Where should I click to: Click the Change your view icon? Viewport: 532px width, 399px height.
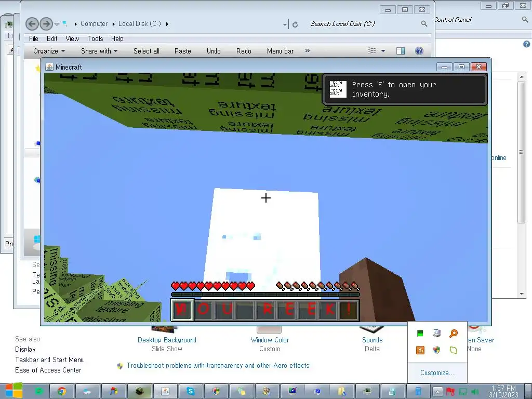pos(372,51)
